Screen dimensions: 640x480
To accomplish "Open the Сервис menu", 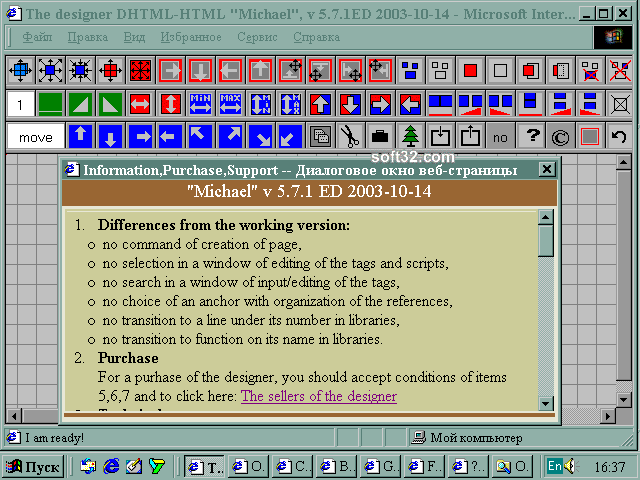I will coord(257,37).
